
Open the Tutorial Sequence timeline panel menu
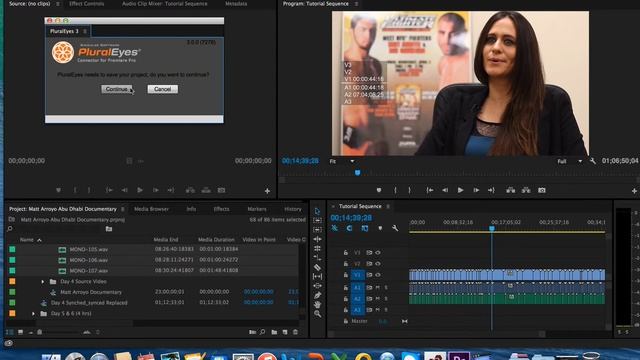(388, 206)
